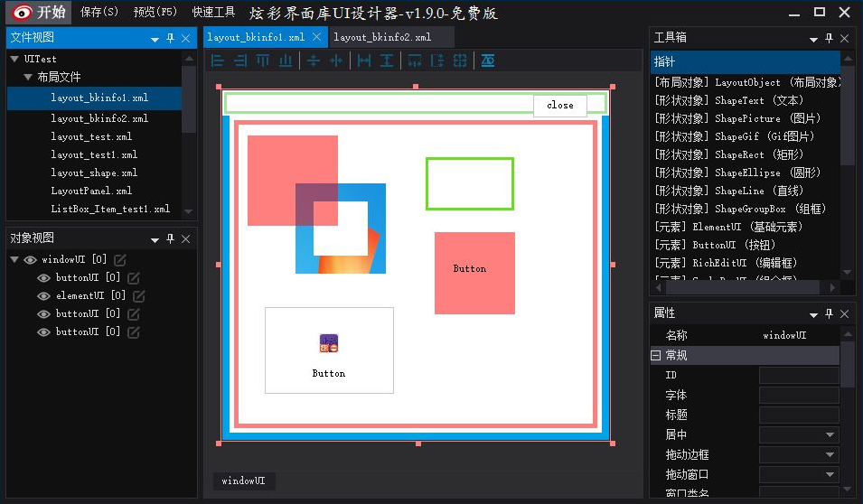Open editor for windowUI in object view
This screenshot has width=863, height=504.
click(120, 259)
